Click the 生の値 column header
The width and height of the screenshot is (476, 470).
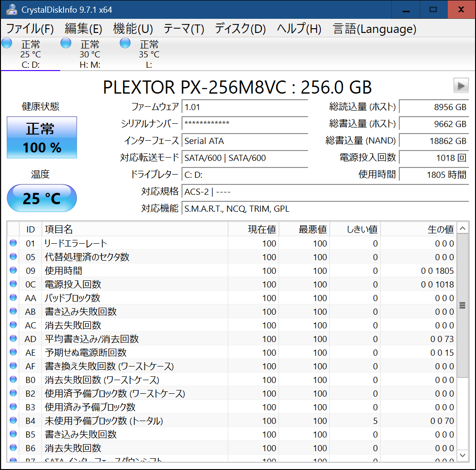[x=419, y=229]
